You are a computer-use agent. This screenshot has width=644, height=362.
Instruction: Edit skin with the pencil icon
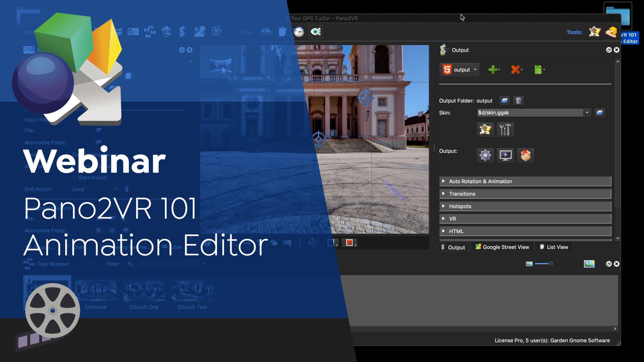[485, 130]
